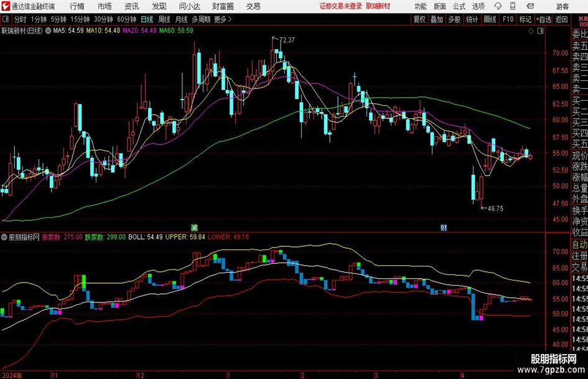This screenshot has width=588, height=379.
Task: Click the blue 财 event marker
Action: click(444, 227)
